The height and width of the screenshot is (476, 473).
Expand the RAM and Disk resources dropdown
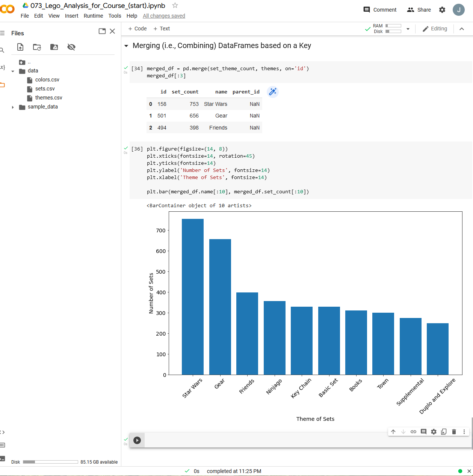(x=408, y=29)
